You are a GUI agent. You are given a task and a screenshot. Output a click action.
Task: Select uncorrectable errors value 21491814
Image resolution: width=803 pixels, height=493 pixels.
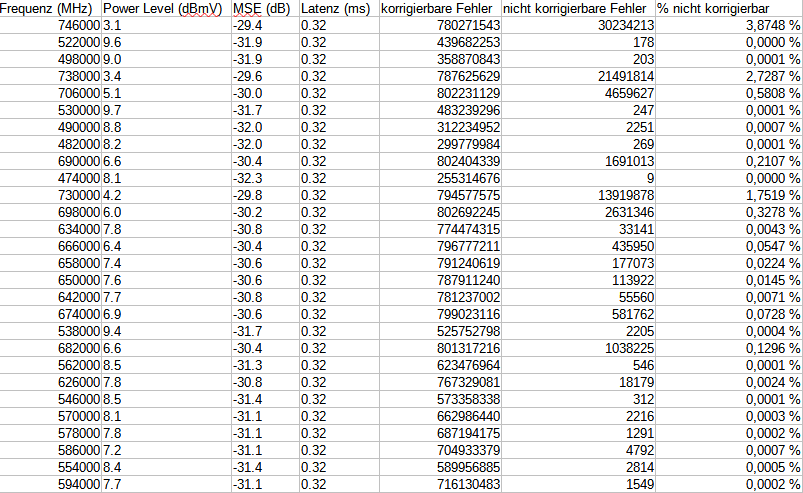click(x=579, y=76)
